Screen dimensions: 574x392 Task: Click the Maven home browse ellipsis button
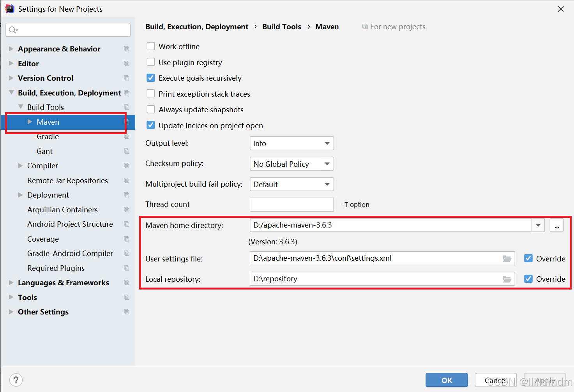point(556,225)
